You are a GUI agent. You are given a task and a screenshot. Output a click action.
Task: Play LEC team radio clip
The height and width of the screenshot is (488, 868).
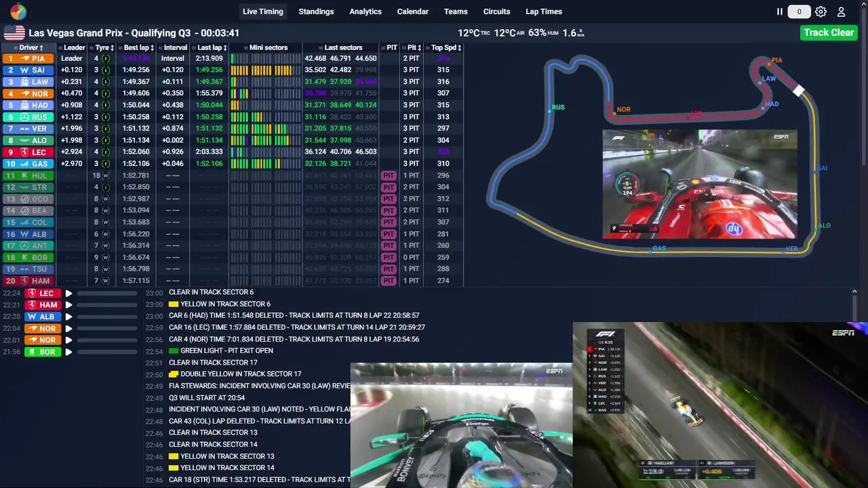pyautogui.click(x=68, y=293)
